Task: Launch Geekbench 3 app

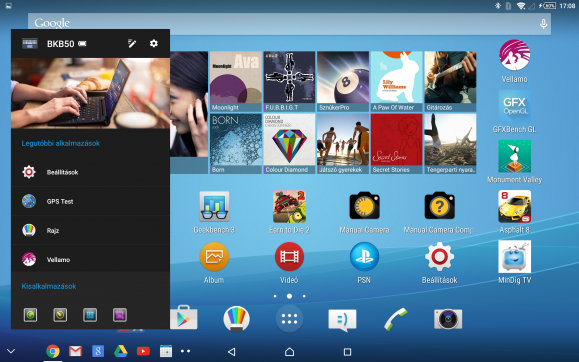Action: pyautogui.click(x=214, y=212)
